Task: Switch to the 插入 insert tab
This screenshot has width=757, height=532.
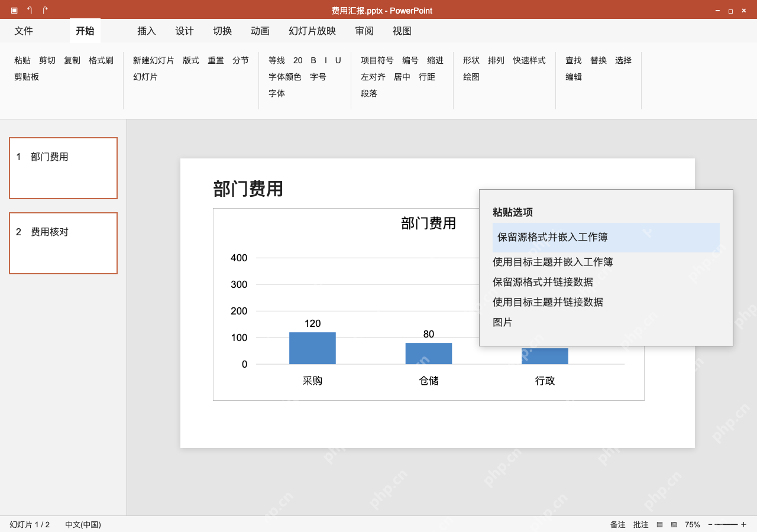Action: 147,31
